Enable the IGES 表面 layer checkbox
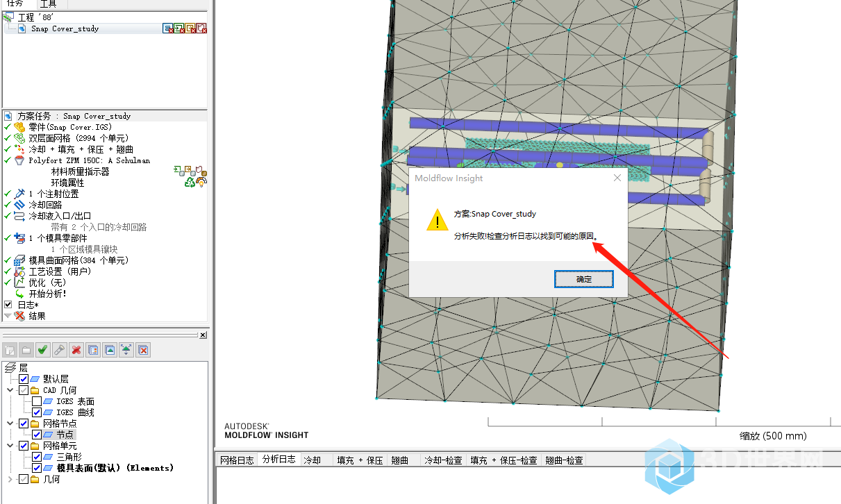 point(37,401)
